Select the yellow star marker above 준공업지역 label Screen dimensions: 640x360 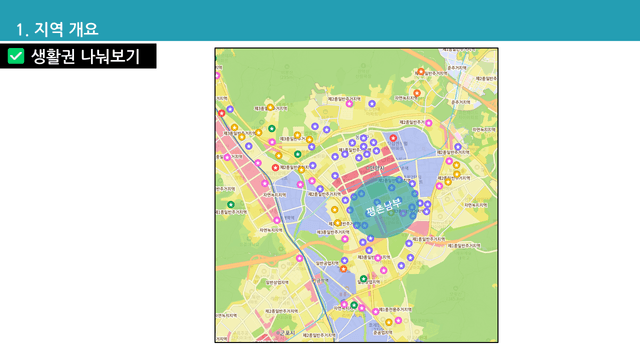389,322
